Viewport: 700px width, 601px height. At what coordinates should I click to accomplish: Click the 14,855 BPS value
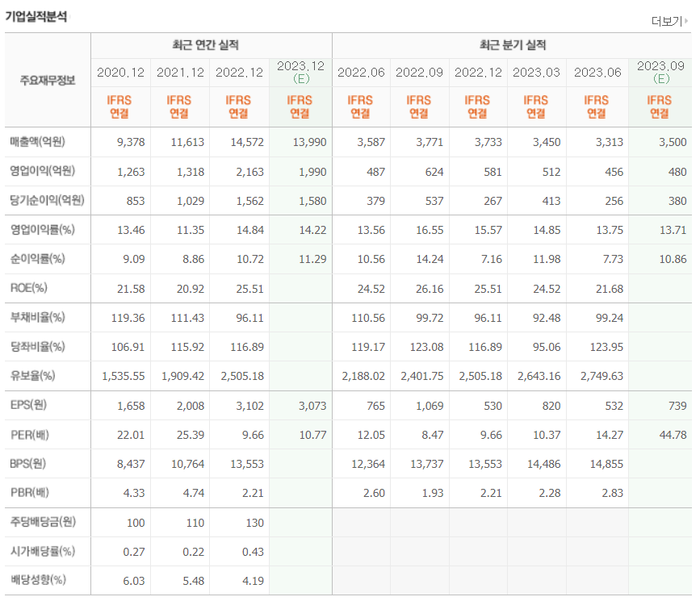coord(606,464)
